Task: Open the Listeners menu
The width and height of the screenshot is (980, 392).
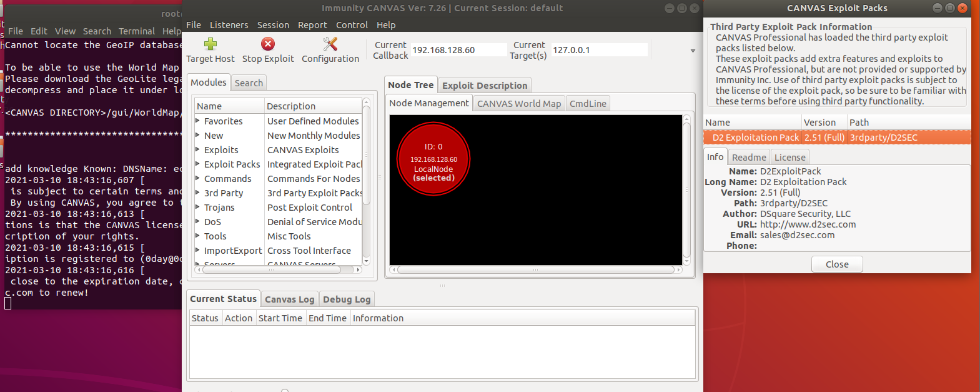Action: pyautogui.click(x=229, y=25)
